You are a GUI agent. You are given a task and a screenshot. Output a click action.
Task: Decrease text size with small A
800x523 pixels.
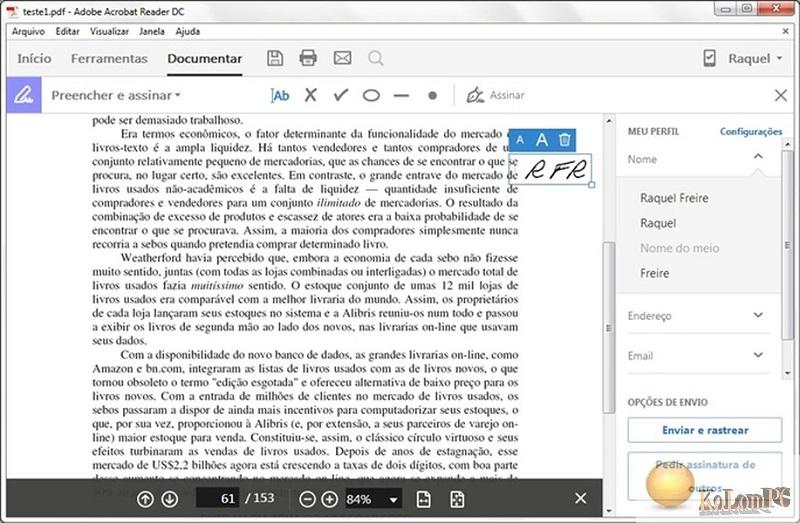(520, 140)
